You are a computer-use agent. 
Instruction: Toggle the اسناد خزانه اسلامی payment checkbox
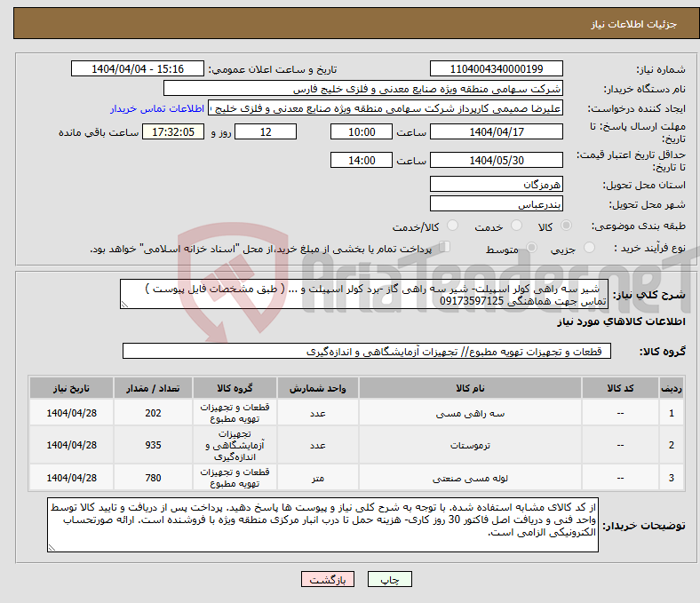pyautogui.click(x=444, y=247)
